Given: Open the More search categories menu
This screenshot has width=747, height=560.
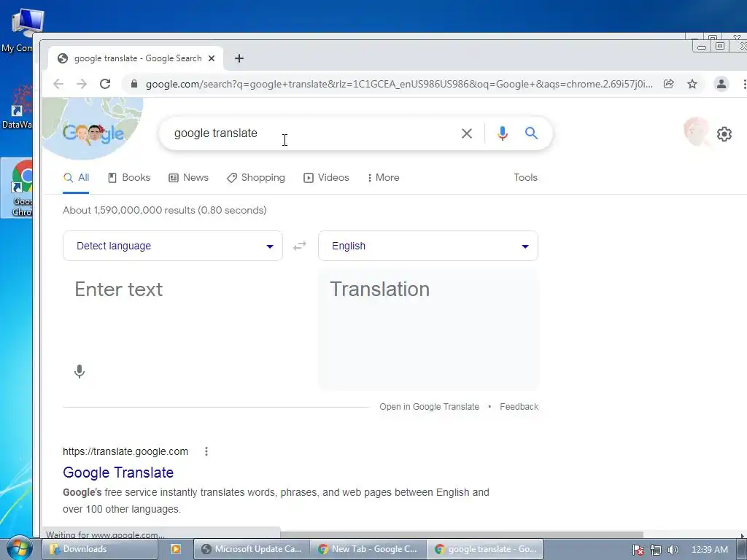Looking at the screenshot, I should pyautogui.click(x=384, y=178).
